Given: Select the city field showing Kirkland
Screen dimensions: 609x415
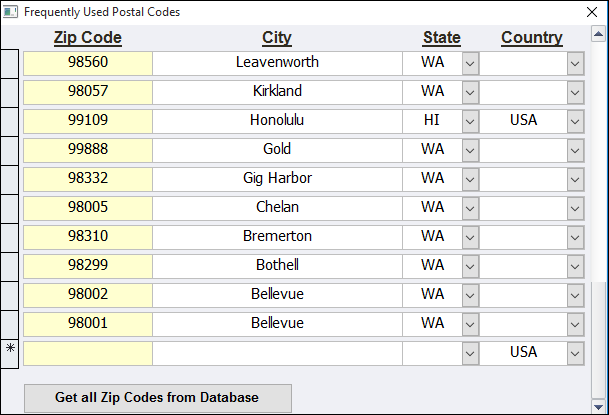Looking at the screenshot, I should point(277,91).
